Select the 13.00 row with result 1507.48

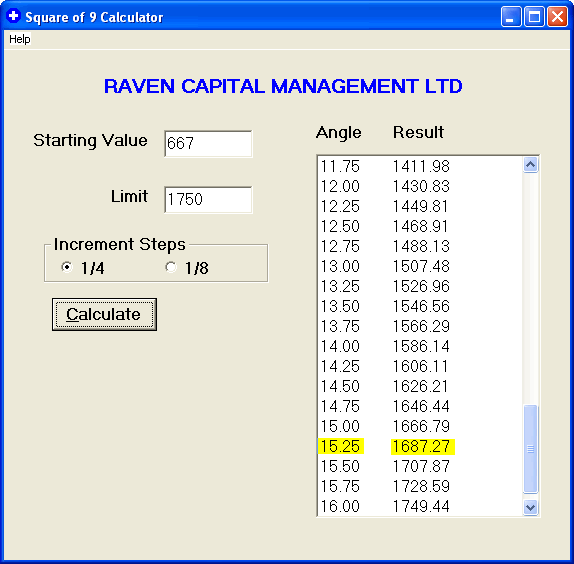coord(420,266)
